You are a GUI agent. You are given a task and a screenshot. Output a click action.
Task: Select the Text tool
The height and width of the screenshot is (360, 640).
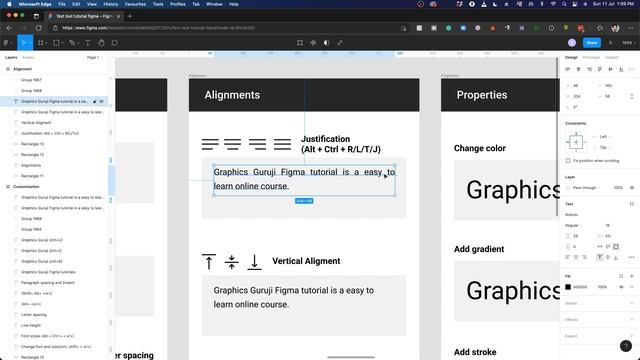pyautogui.click(x=87, y=42)
